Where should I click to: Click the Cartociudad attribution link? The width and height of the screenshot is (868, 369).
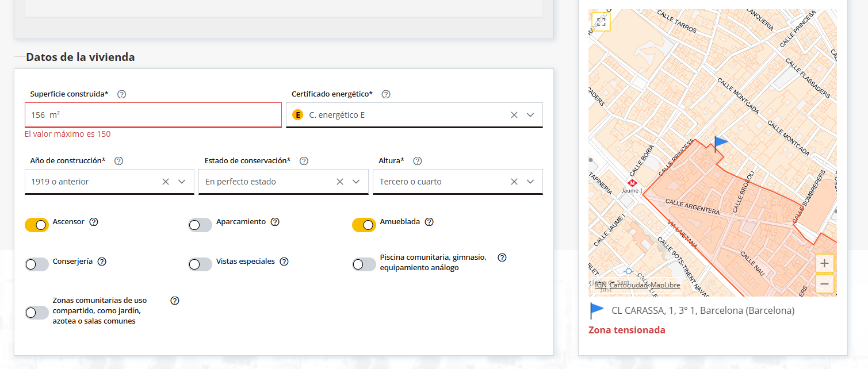(x=628, y=285)
